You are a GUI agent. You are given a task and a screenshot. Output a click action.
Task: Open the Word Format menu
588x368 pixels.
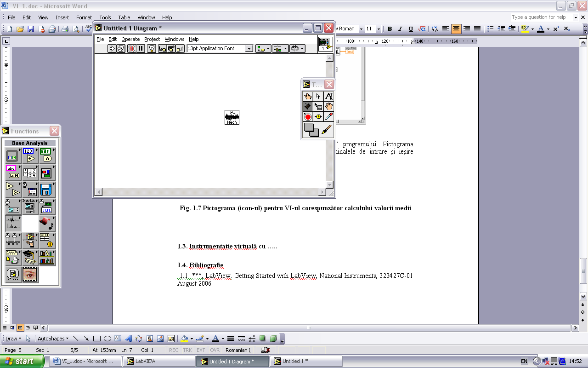[84, 17]
